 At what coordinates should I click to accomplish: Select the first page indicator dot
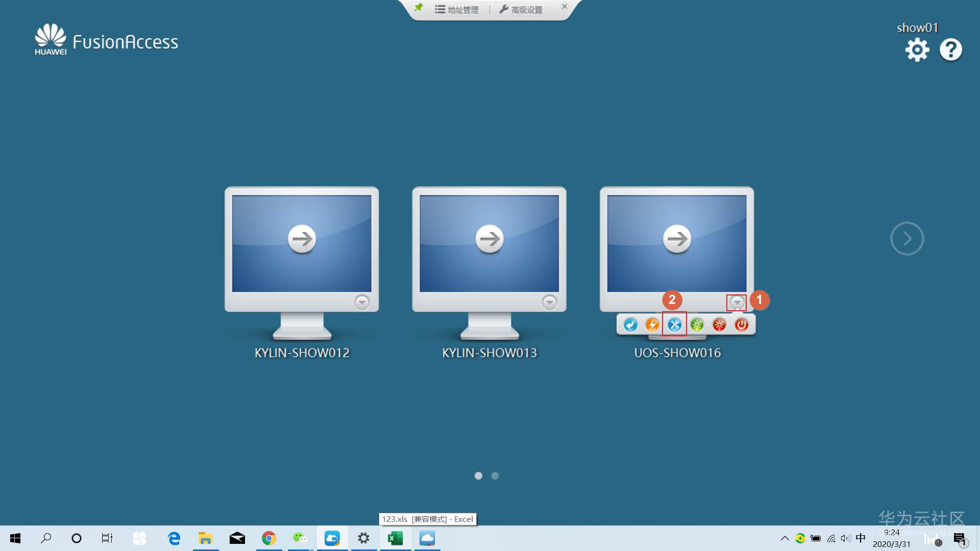pyautogui.click(x=478, y=475)
